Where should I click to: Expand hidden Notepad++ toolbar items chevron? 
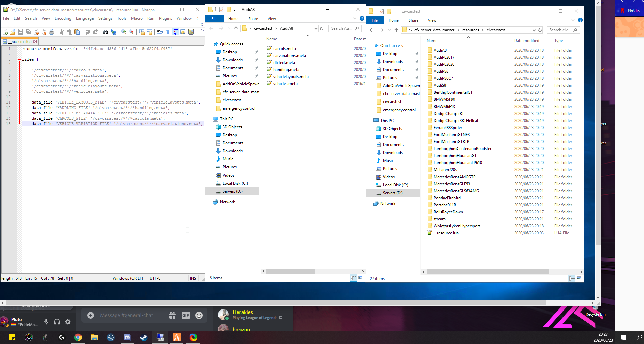tap(202, 30)
